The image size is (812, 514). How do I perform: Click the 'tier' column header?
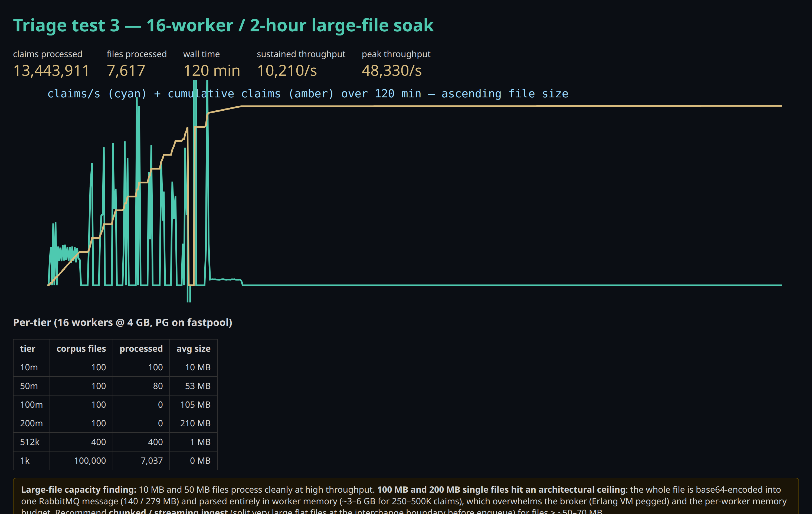31,348
